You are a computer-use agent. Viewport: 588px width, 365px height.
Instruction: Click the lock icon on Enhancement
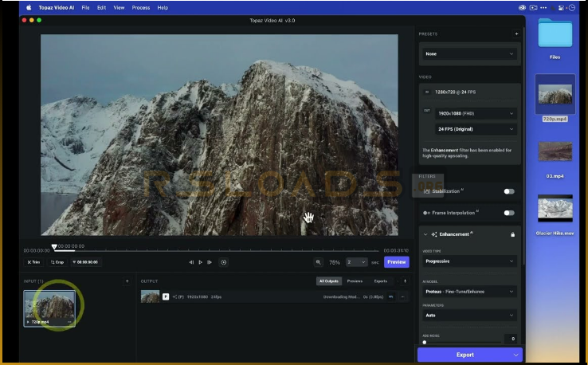pos(512,234)
